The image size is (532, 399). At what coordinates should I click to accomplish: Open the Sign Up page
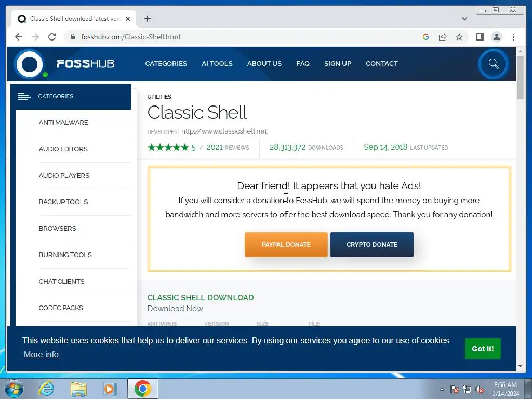338,64
